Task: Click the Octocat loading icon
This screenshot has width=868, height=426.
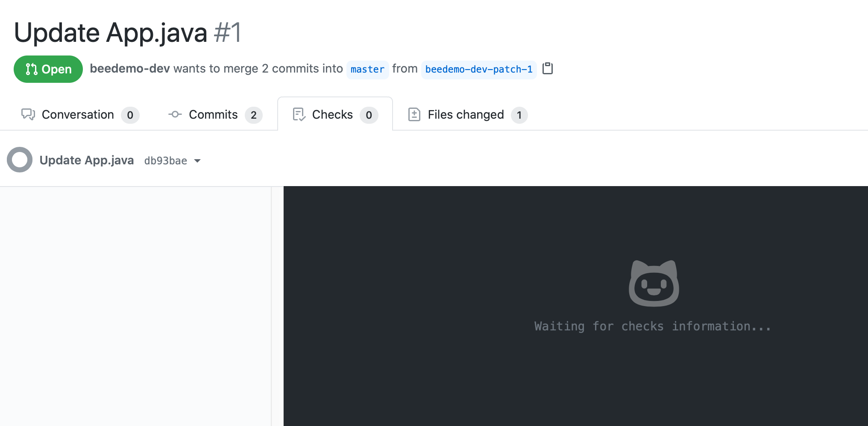Action: [x=654, y=283]
